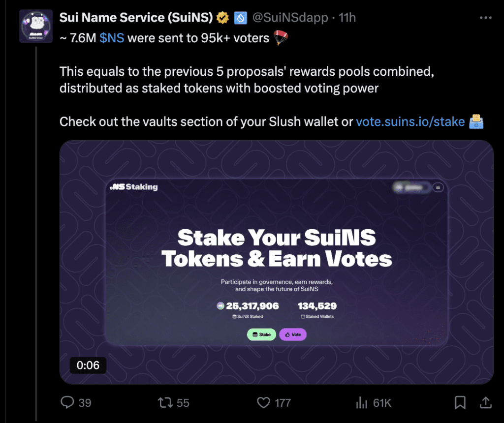
Task: Click the blue Sui droplet affiliation badge
Action: coord(240,18)
